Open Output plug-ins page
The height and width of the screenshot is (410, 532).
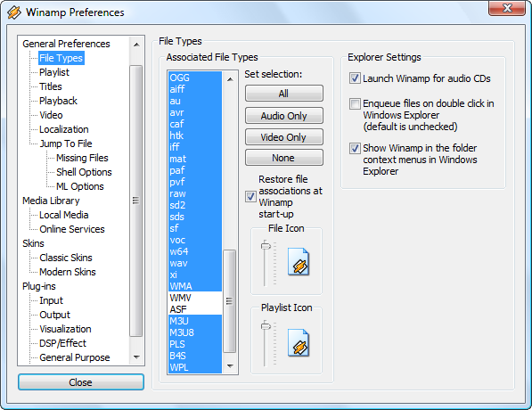tap(54, 315)
